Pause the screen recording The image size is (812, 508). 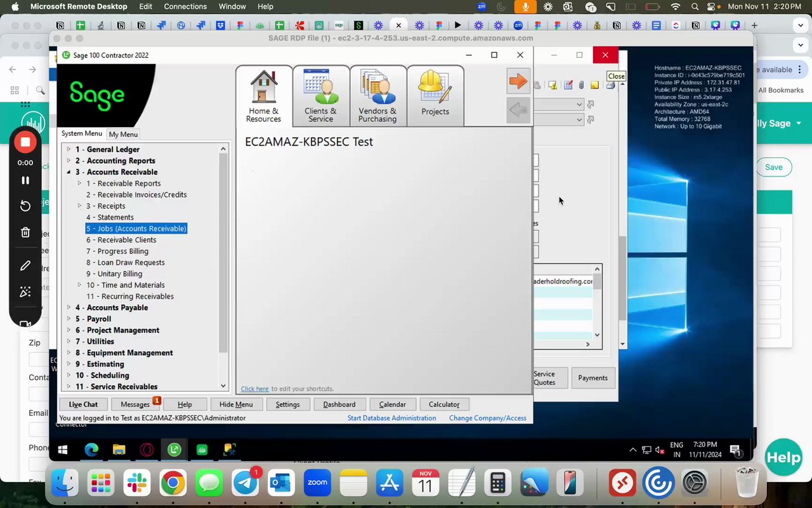[x=25, y=180]
